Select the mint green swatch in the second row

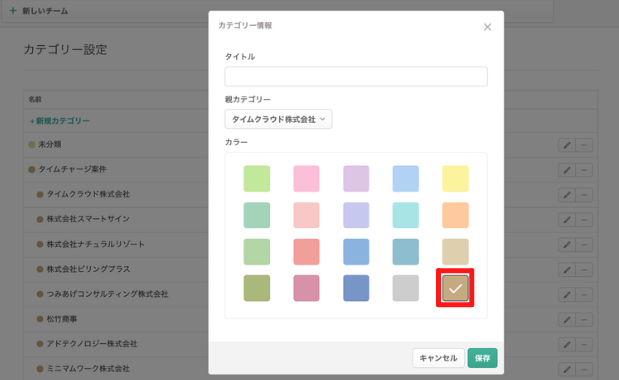[x=257, y=215]
